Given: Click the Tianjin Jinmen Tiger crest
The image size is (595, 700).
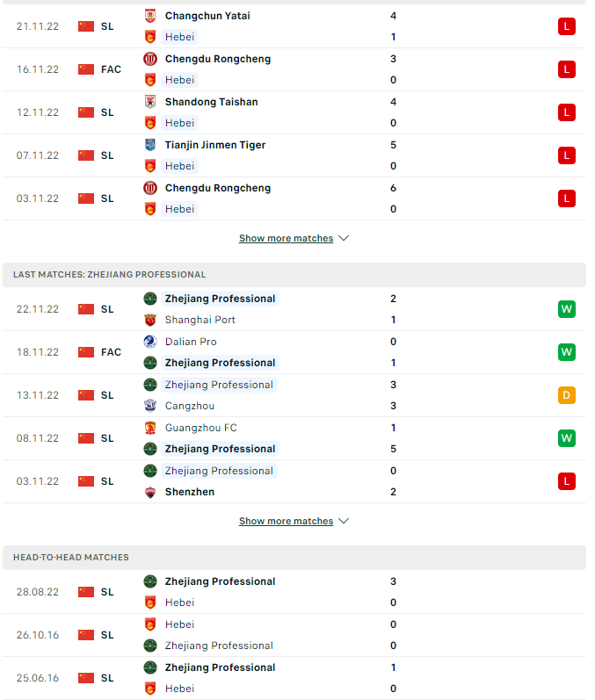Looking at the screenshot, I should (x=150, y=145).
